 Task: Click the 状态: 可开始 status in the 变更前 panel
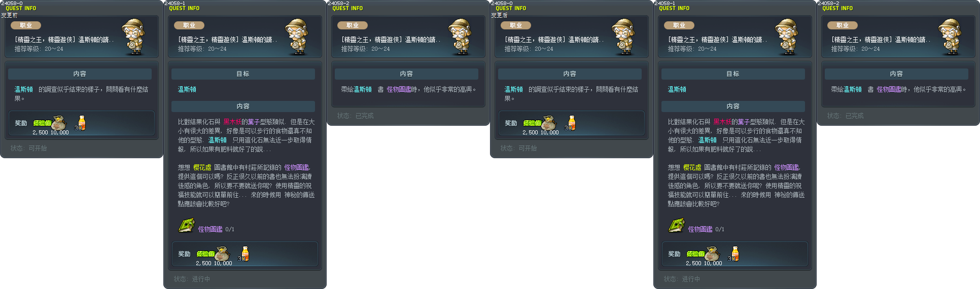pos(29,148)
